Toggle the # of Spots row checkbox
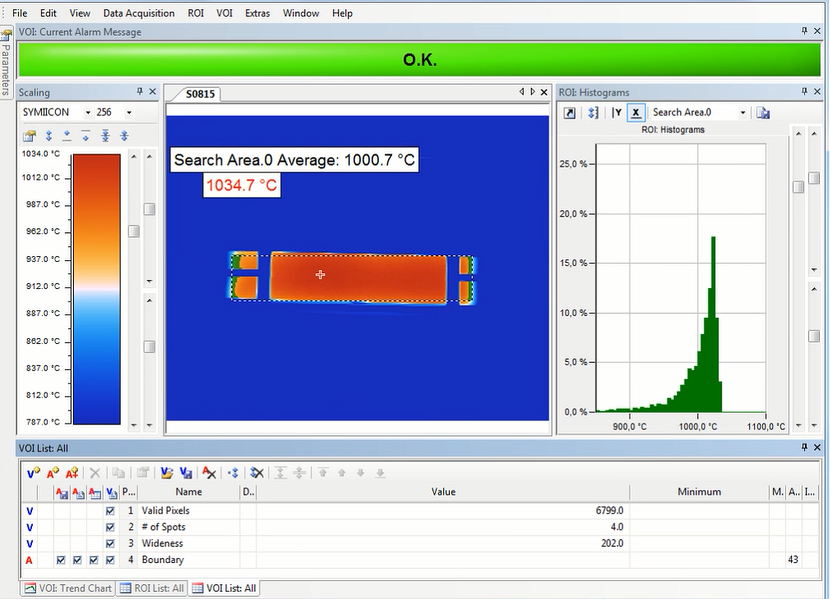Viewport: 830px width, 599px height. [109, 527]
